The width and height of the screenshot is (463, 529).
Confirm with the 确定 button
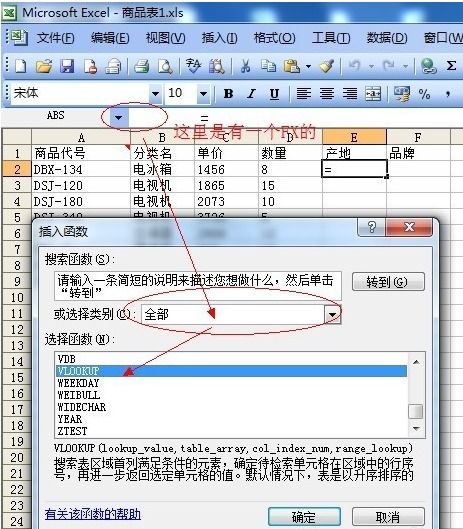[304, 517]
